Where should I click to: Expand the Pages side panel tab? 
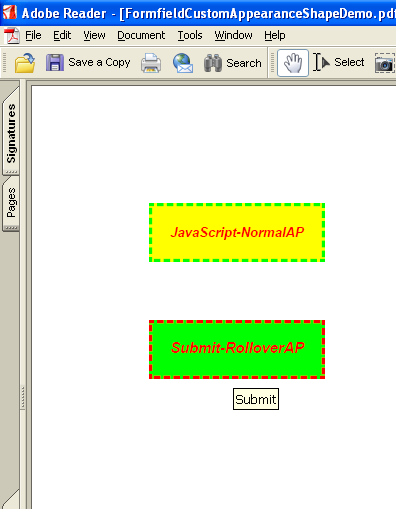pyautogui.click(x=11, y=203)
